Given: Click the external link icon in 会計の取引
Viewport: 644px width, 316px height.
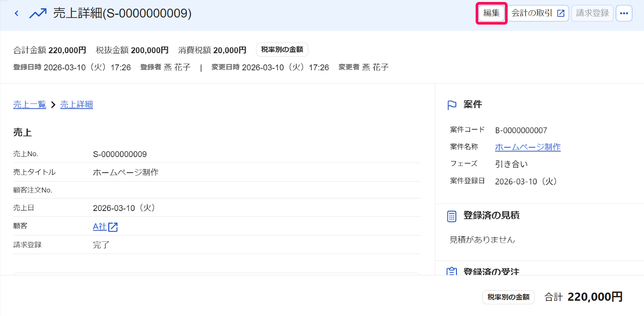Looking at the screenshot, I should [561, 13].
